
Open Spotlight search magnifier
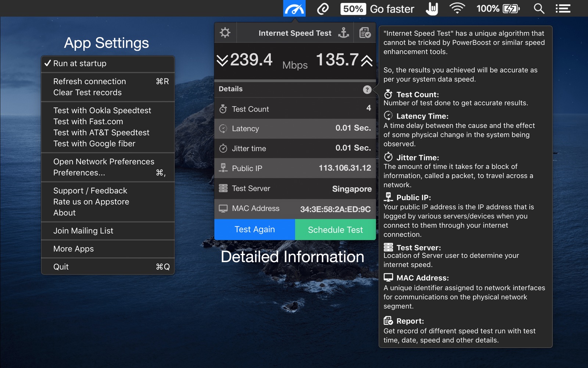[539, 8]
